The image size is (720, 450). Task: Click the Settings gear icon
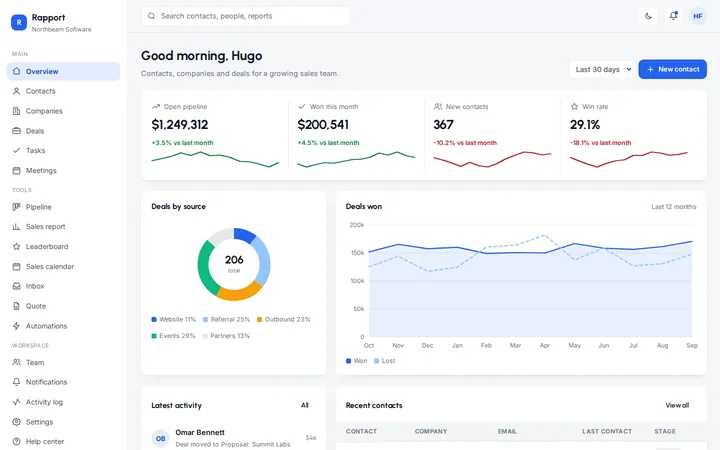pyautogui.click(x=17, y=422)
